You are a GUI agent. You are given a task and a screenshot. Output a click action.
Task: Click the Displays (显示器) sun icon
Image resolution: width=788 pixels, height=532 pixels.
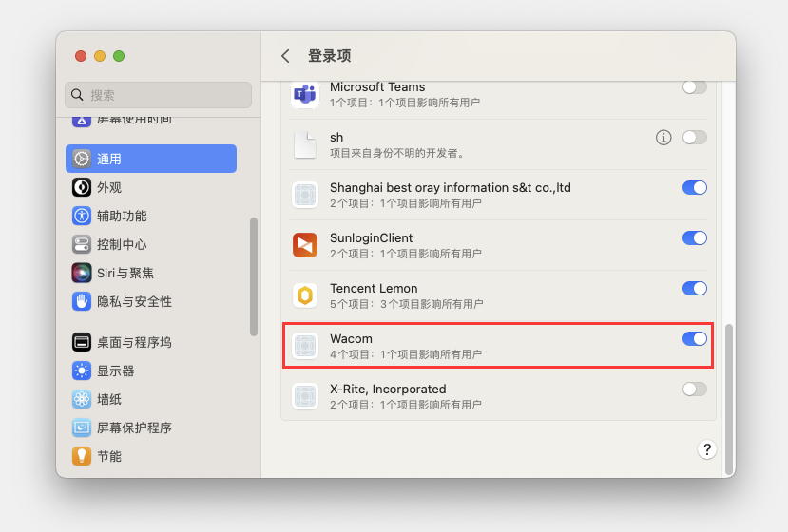(82, 370)
